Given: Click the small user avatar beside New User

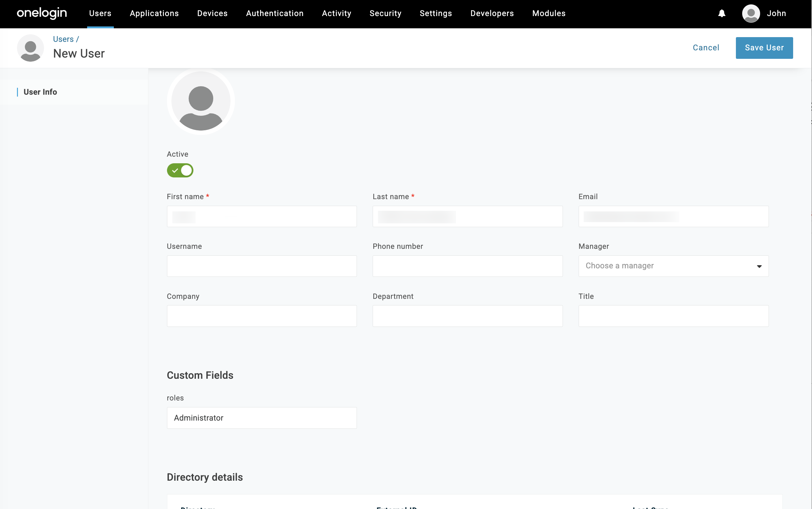Looking at the screenshot, I should [30, 48].
